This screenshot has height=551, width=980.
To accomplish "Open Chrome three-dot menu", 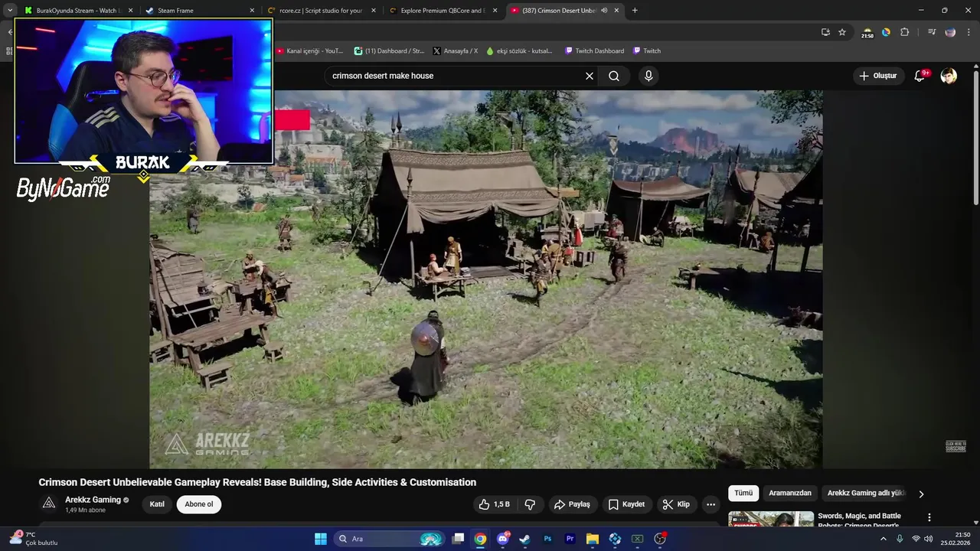I will click(968, 32).
